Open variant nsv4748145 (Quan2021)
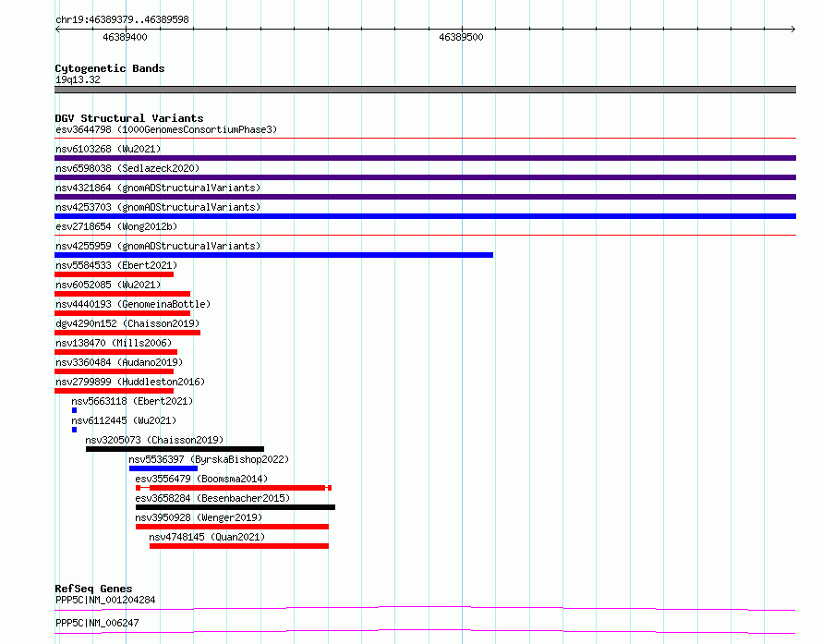This screenshot has width=822, height=644. [207, 537]
